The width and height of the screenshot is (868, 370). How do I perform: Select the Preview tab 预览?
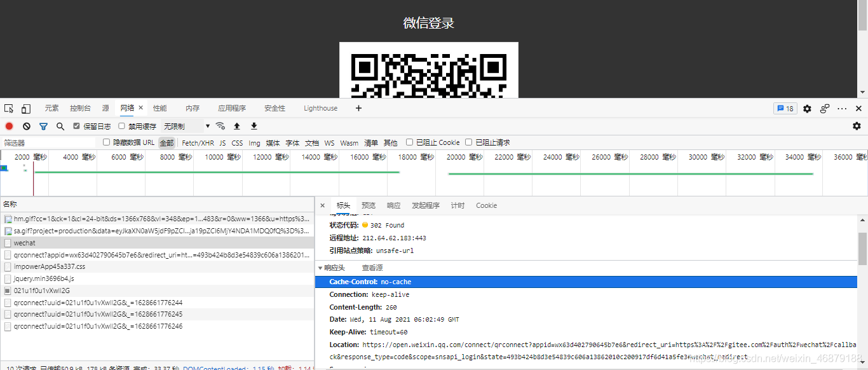click(x=369, y=205)
